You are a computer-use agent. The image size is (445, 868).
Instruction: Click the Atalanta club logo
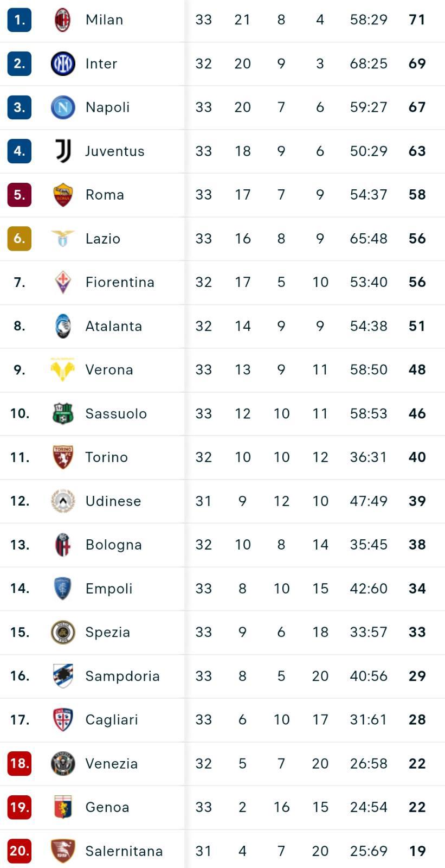pyautogui.click(x=63, y=326)
